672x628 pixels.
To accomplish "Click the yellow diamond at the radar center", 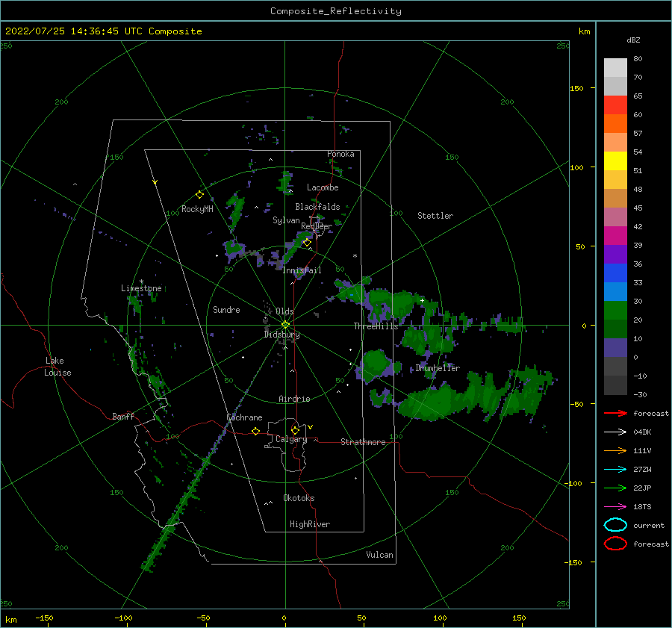I will [285, 325].
